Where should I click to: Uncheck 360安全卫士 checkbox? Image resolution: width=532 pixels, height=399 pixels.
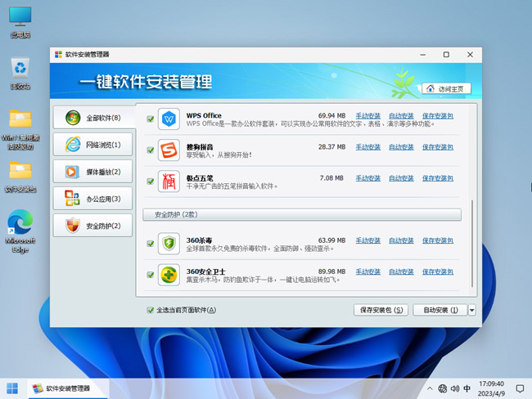(x=151, y=275)
